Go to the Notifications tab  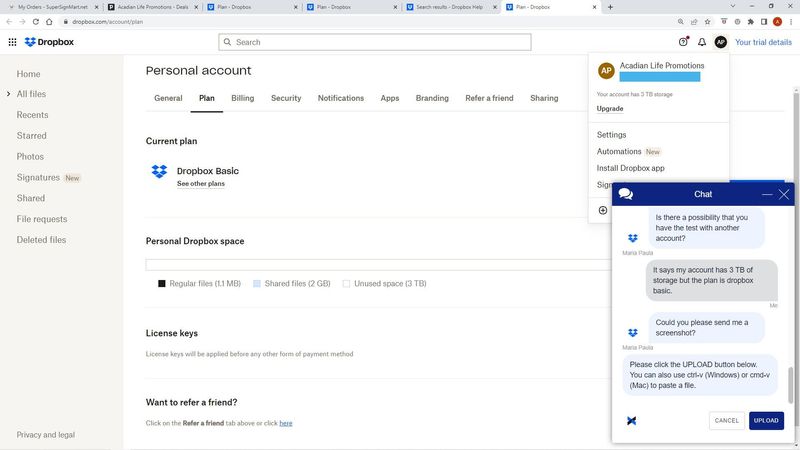click(341, 98)
